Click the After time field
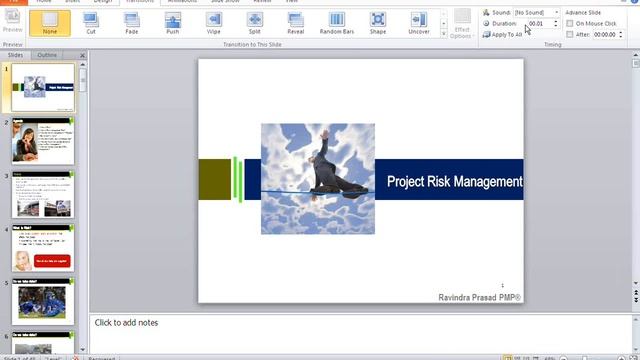 605,35
